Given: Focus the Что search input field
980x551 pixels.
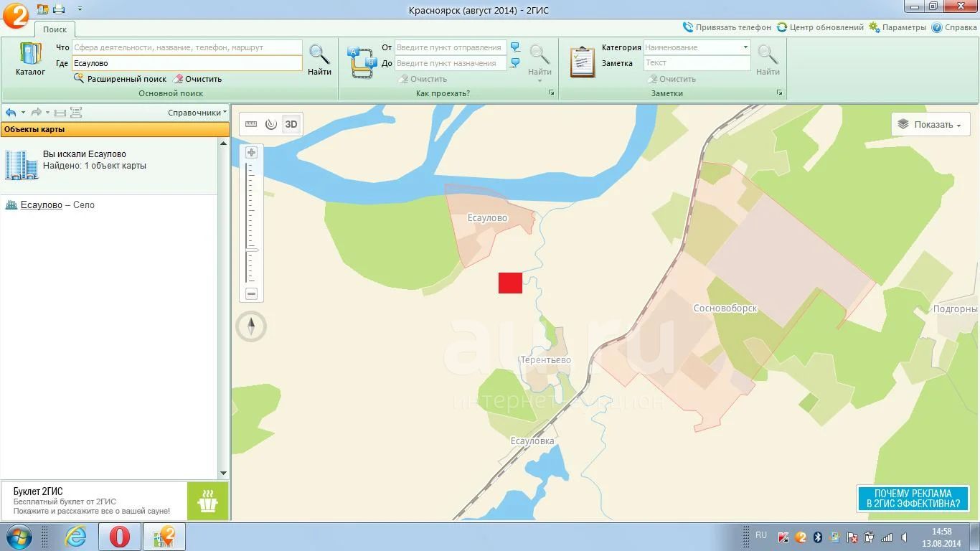Looking at the screenshot, I should [187, 47].
